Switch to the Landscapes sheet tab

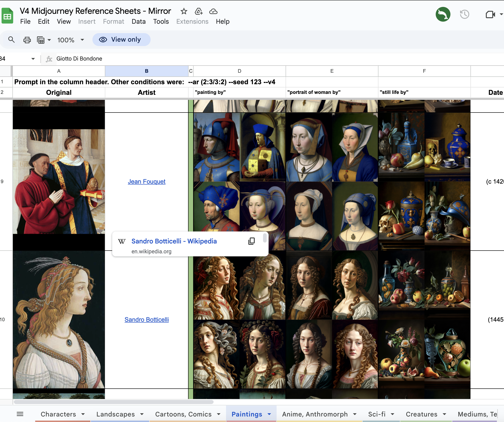pyautogui.click(x=115, y=414)
